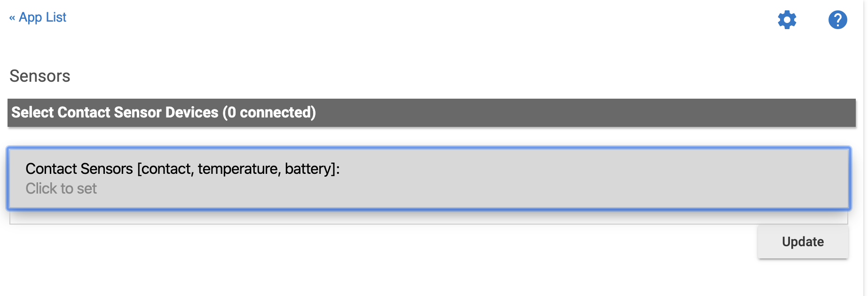Open the Contact Sensors device selector
Screen dimensions: 868x296
pos(429,178)
